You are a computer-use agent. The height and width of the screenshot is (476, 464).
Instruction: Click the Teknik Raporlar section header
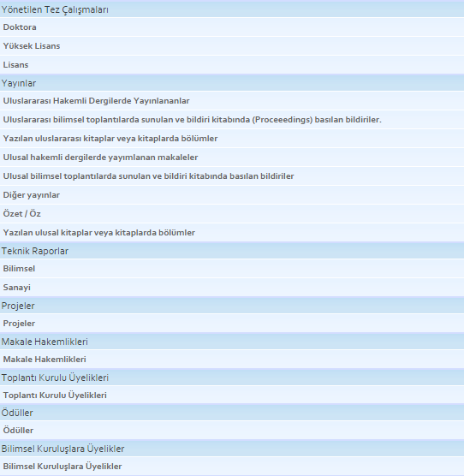coord(232,251)
